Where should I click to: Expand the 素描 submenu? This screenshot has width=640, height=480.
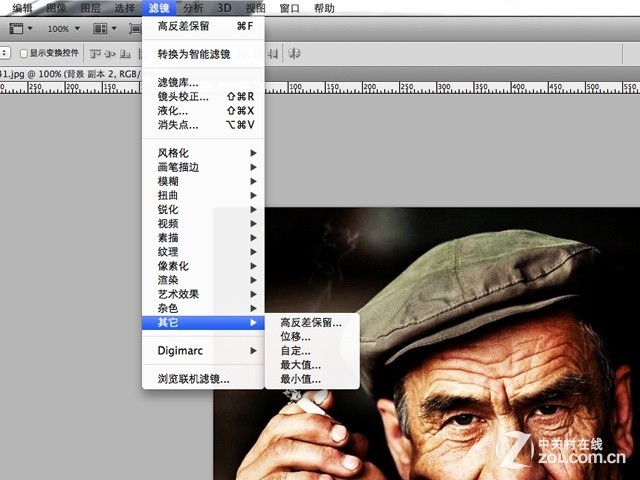point(203,238)
